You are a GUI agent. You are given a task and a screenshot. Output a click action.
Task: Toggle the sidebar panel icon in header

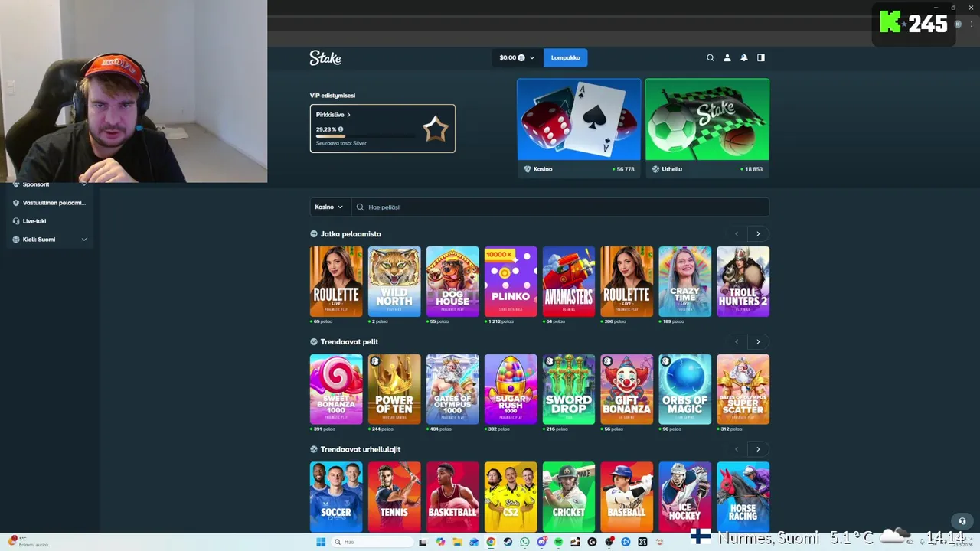coord(761,57)
